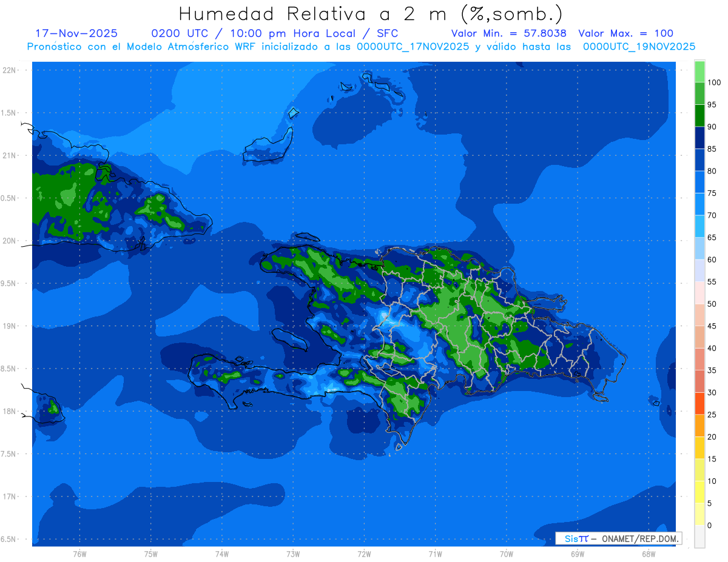Click the 'Valor Min. = 57.8038' readout

point(509,33)
